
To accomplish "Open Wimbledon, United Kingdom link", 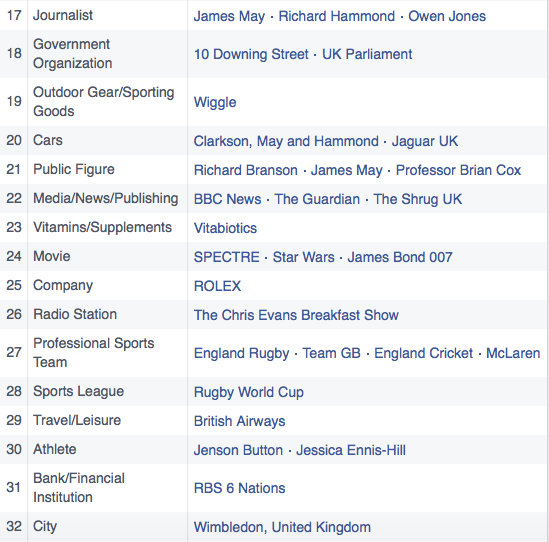I will [282, 527].
